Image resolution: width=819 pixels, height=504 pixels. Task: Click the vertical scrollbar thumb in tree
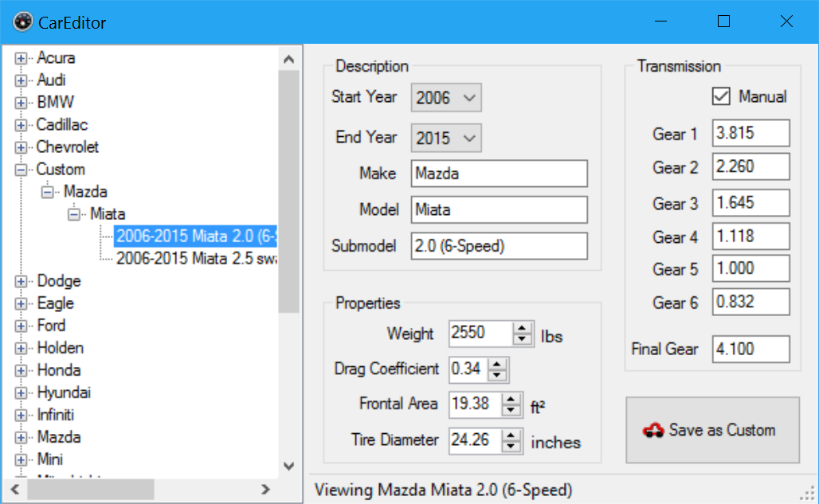point(289,191)
